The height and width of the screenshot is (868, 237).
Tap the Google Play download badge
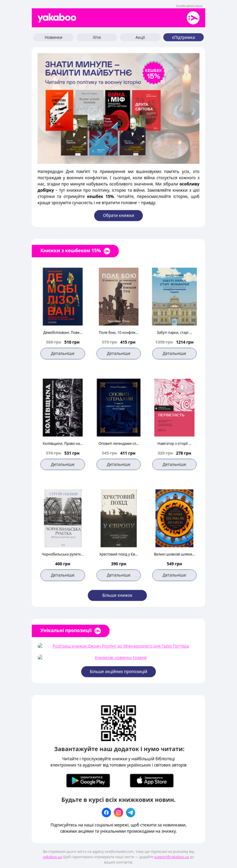pos(88,780)
